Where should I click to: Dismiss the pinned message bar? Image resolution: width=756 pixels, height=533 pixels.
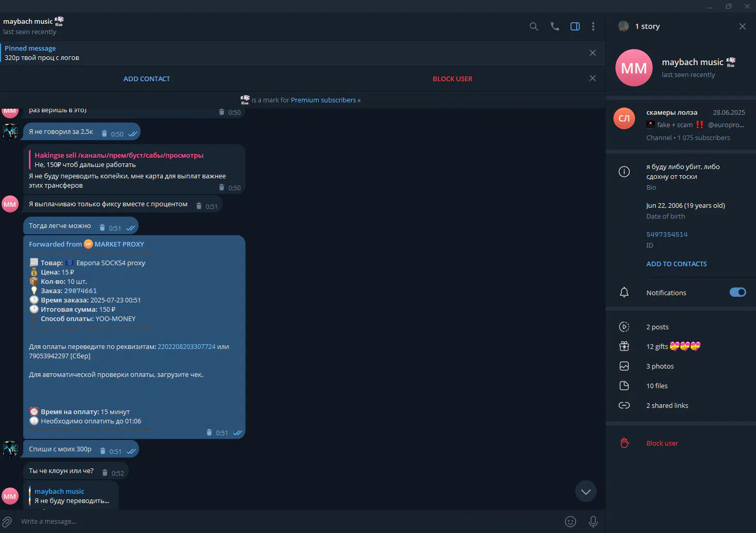click(593, 53)
